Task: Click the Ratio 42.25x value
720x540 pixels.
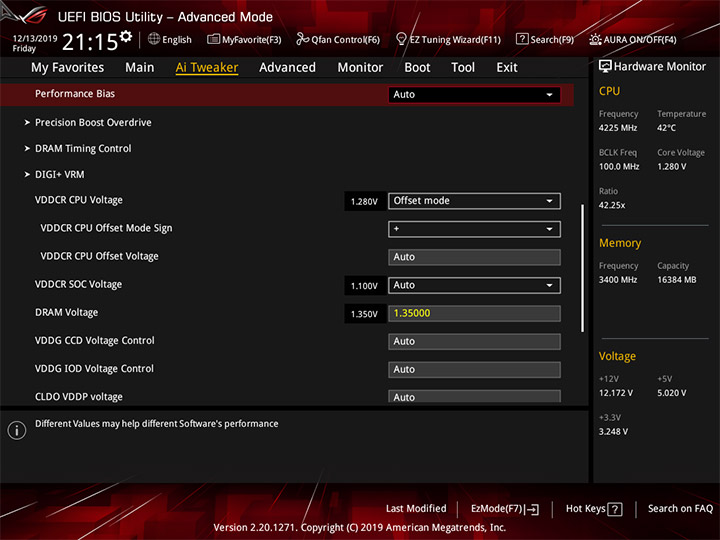Action: point(612,205)
